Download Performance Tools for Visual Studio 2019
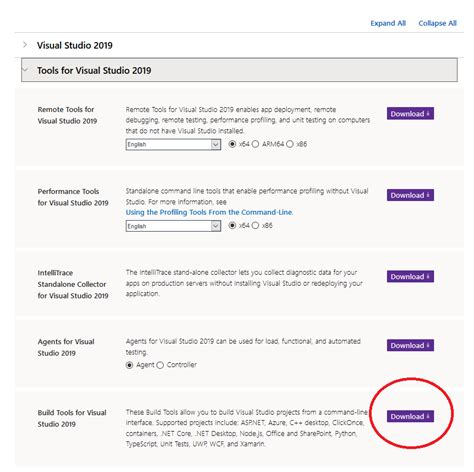The width and height of the screenshot is (474, 472). pos(410,195)
